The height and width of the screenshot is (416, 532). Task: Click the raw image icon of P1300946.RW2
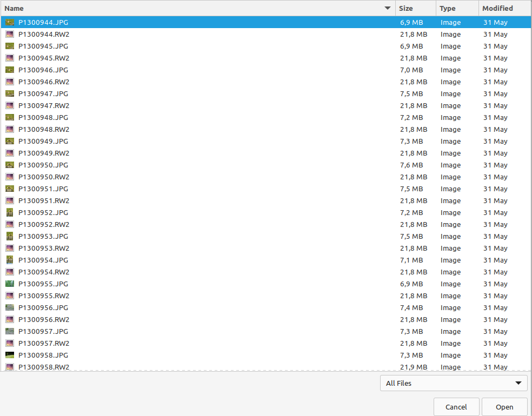(10, 82)
